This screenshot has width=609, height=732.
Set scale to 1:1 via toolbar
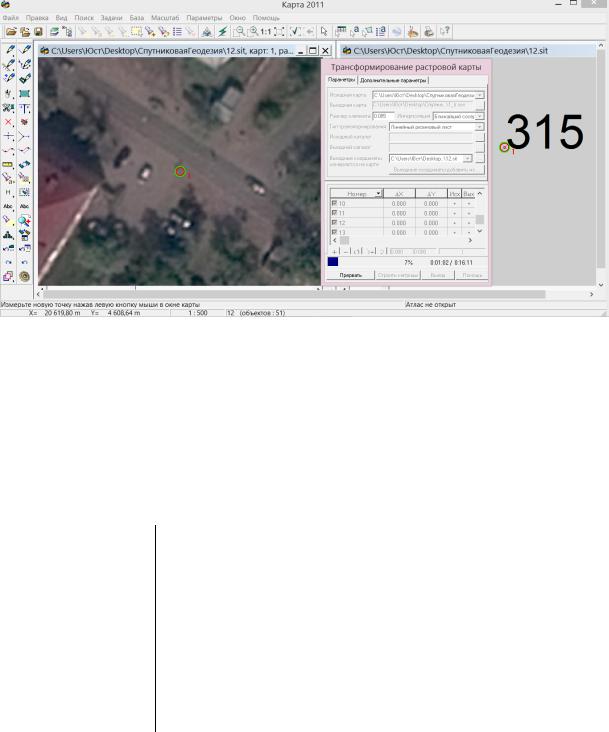click(x=266, y=32)
